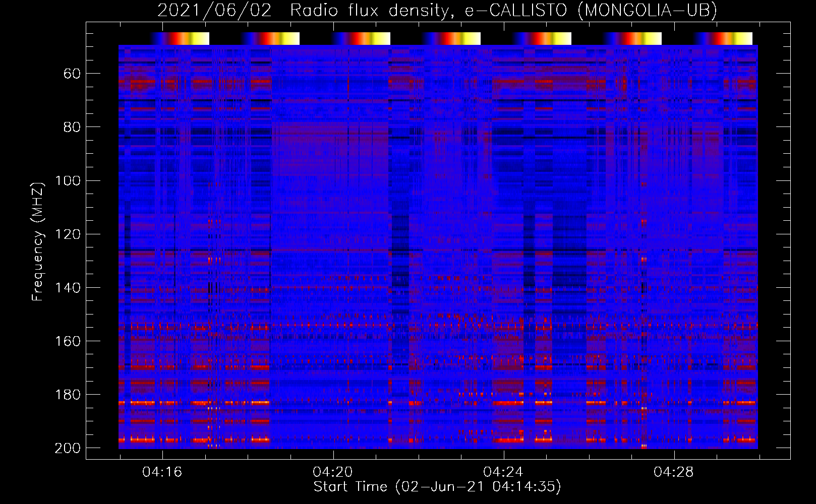The image size is (816, 504).
Task: Click the 'Start Time (02-Jun-21 04:14:35)' x-axis label
Action: tap(437, 487)
